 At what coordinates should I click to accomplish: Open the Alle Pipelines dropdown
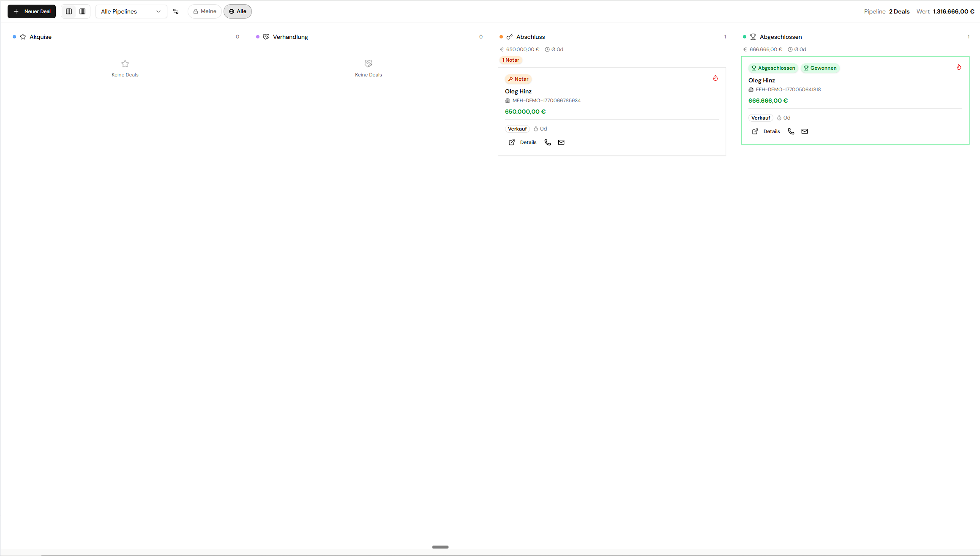coord(131,11)
